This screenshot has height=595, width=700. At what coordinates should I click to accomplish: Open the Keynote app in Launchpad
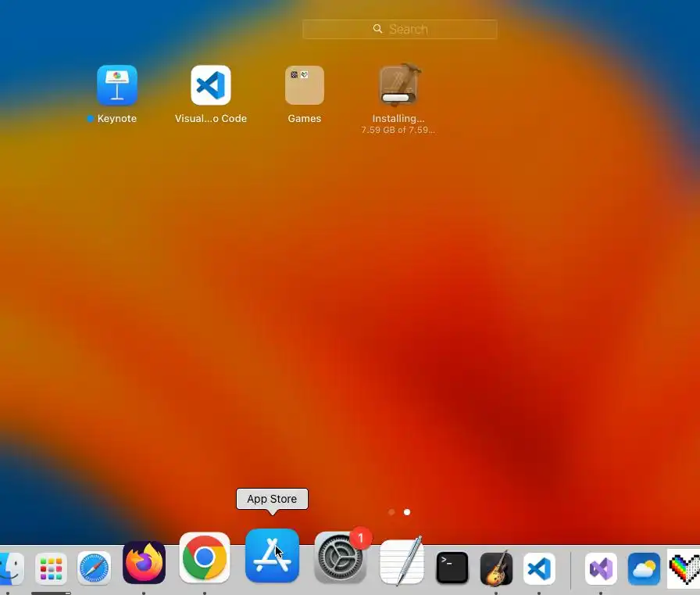click(x=117, y=85)
